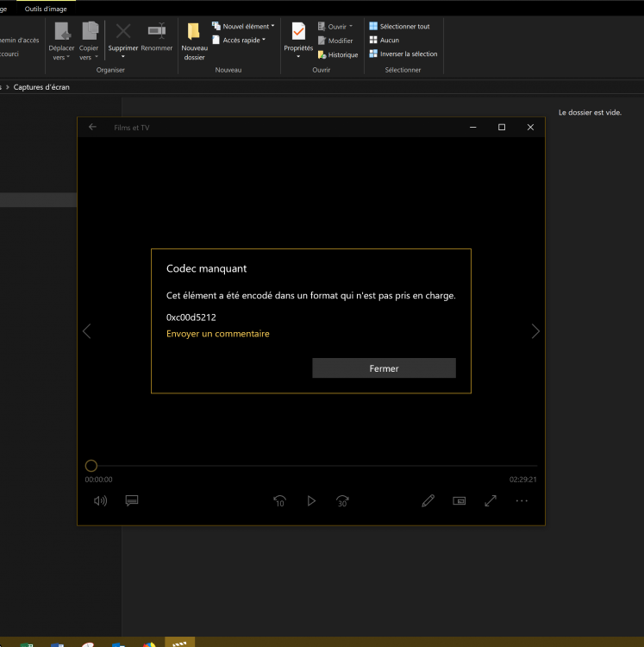This screenshot has height=647, width=644.
Task: Open the subtitles and captions menu
Action: point(132,500)
